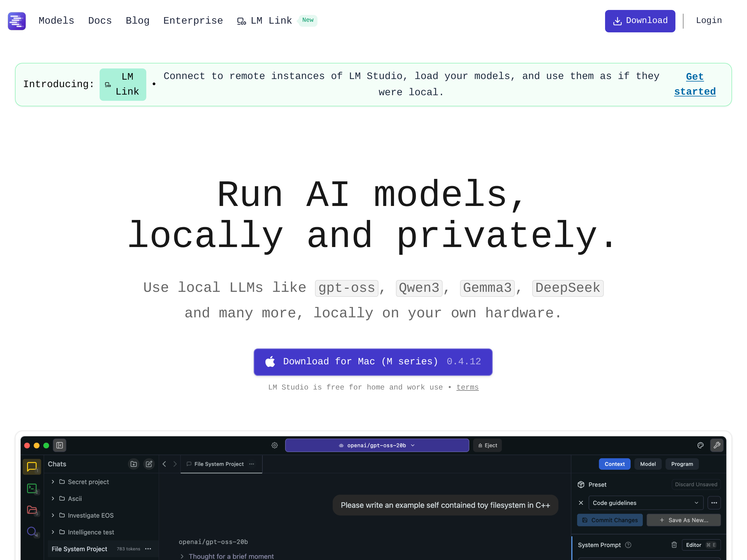Click the DeepSeek model chip
Screen dimensions: 747x560
[568, 288]
